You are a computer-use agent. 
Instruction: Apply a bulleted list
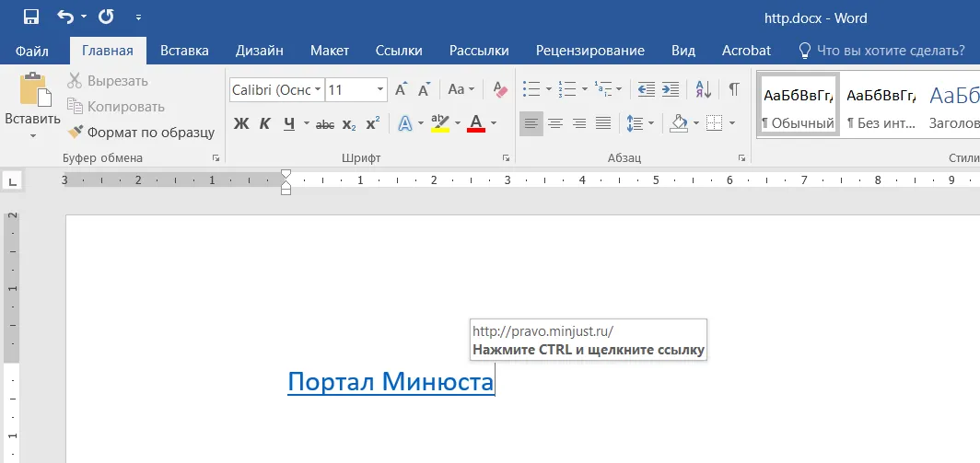tap(531, 89)
